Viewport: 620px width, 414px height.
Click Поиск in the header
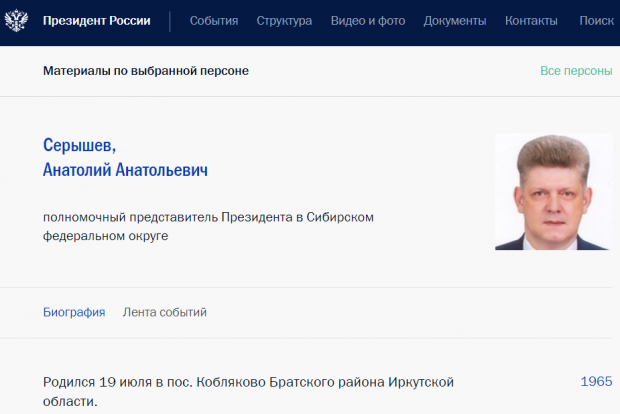596,21
